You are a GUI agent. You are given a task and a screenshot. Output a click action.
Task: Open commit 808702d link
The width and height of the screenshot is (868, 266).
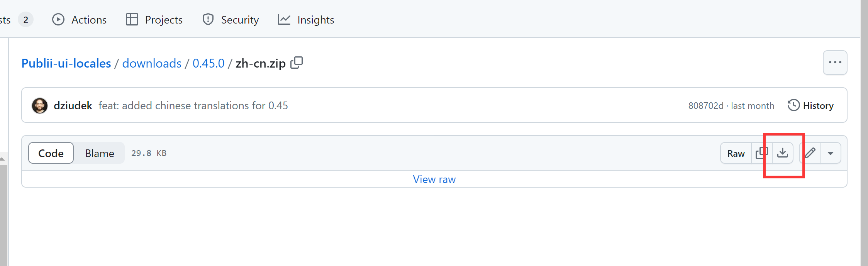pyautogui.click(x=706, y=106)
